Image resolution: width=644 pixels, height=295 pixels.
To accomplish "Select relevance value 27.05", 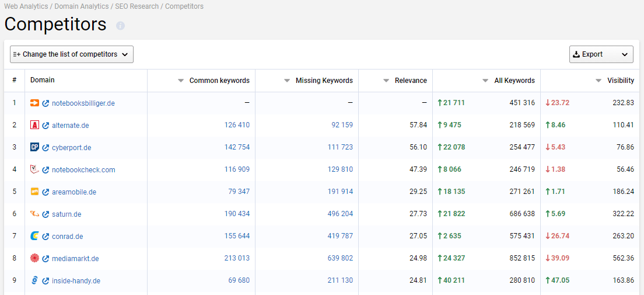I will coord(418,236).
